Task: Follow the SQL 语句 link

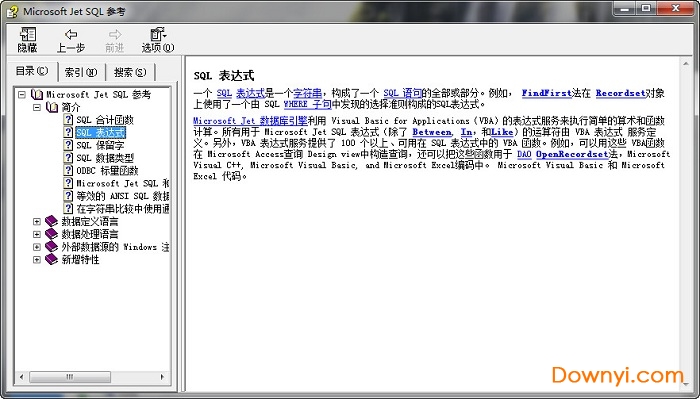Action: coord(403,93)
